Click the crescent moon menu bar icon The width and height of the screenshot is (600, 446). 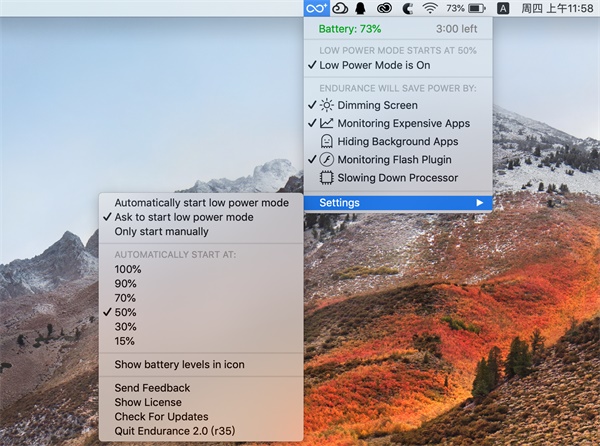(408, 8)
